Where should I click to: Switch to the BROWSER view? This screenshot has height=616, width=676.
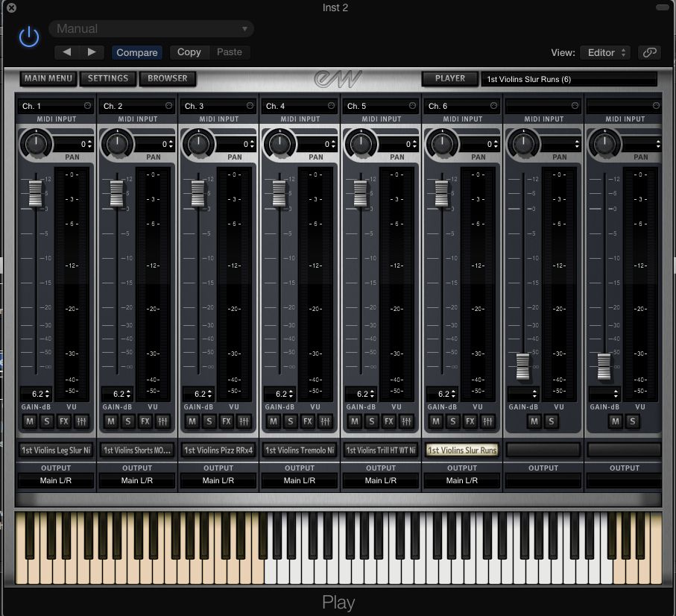click(167, 78)
